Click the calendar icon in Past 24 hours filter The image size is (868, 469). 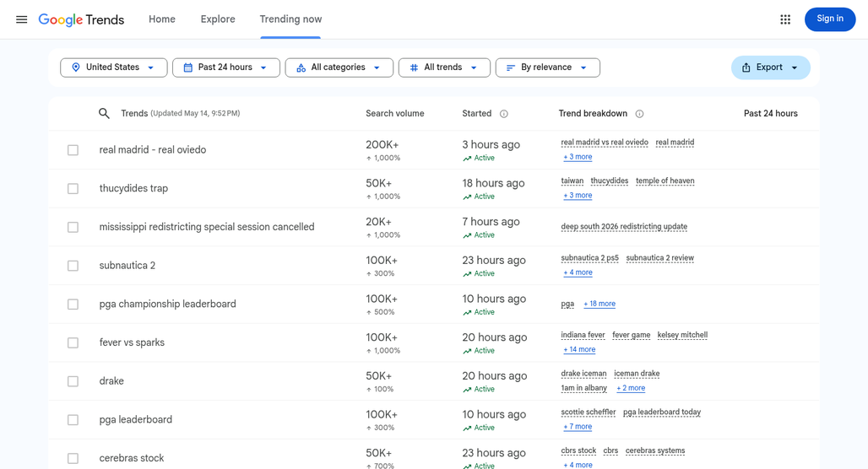188,67
